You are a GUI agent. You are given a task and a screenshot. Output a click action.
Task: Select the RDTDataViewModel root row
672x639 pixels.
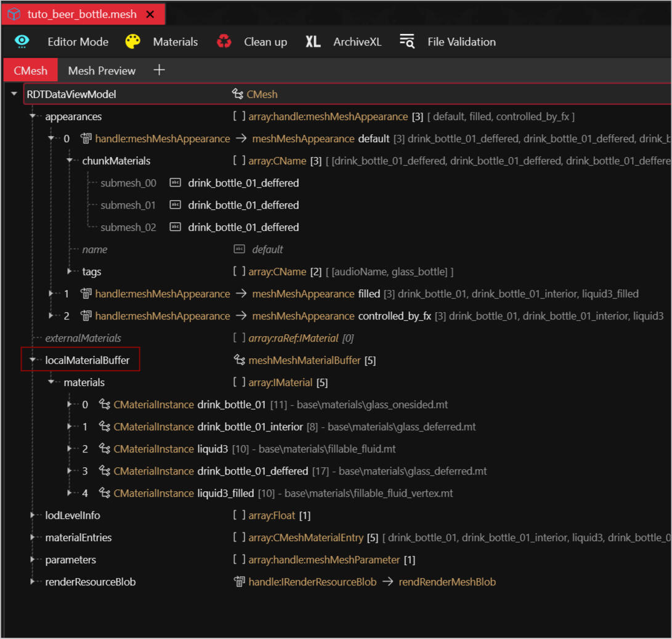[71, 94]
